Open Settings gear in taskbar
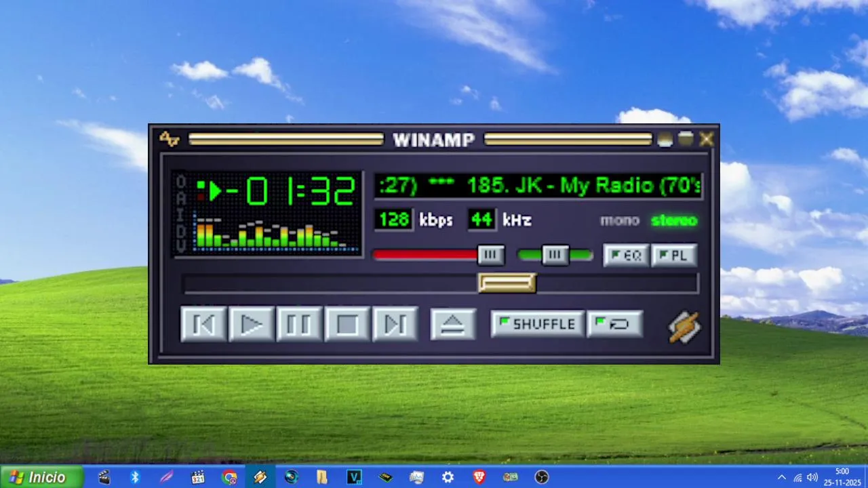868x488 pixels. pyautogui.click(x=448, y=477)
